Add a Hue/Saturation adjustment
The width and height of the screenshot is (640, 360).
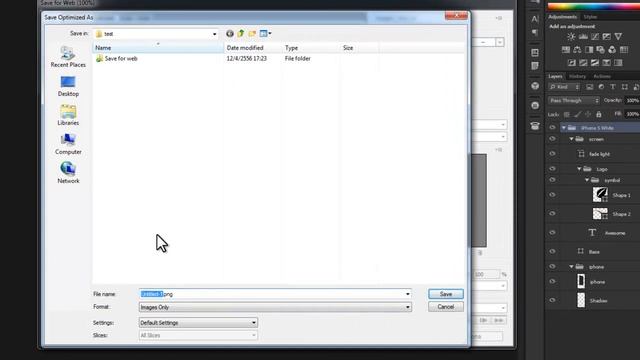[566, 50]
